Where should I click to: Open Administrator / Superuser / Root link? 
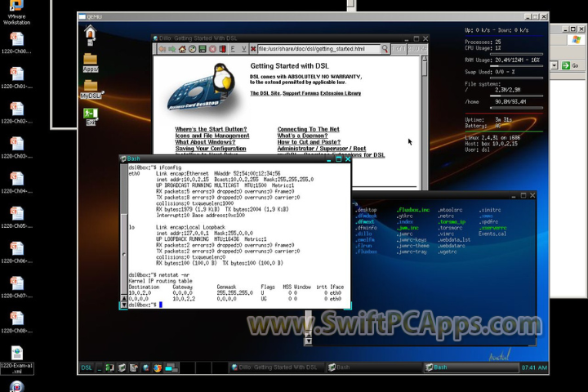[322, 149]
